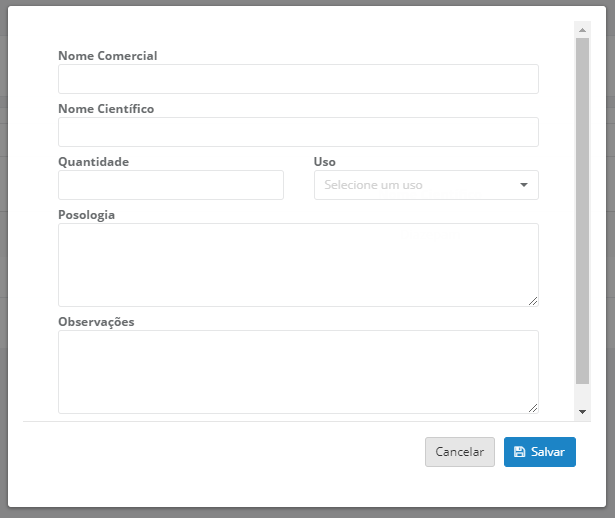Open the 'Selecione um uso' dropdown
The image size is (615, 518).
pyautogui.click(x=425, y=185)
